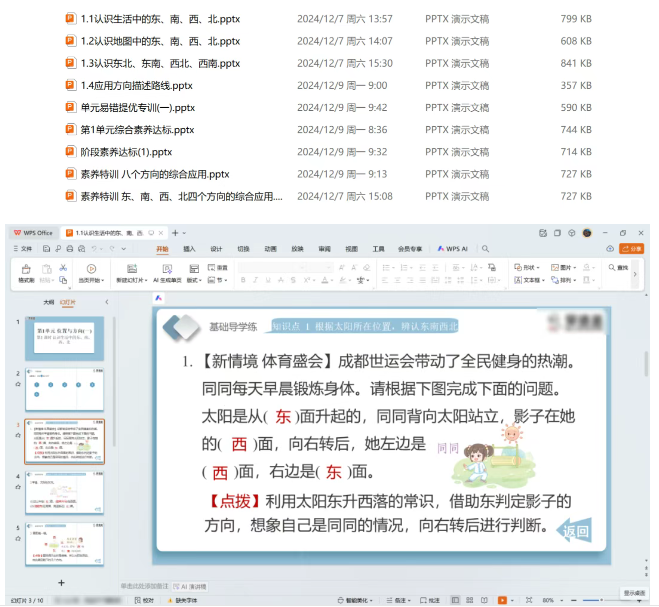Expand ribbon with right chevron arrow
This screenshot has height=607, width=659.
[635, 274]
